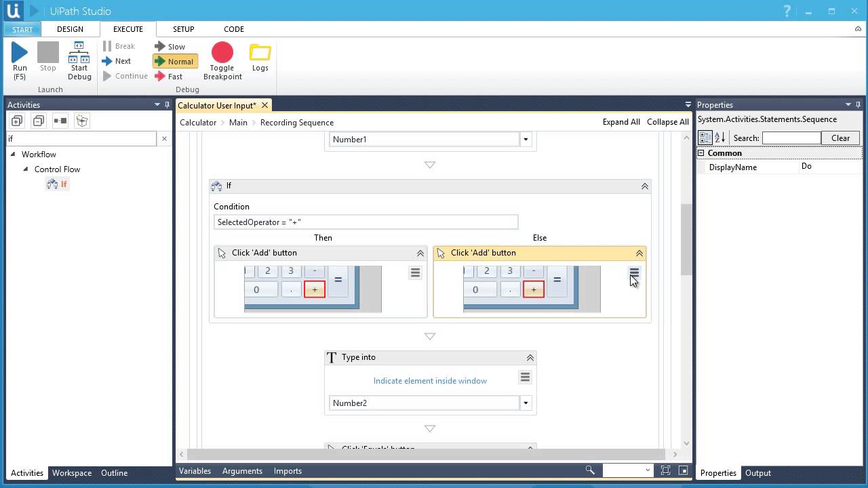Click Indicate element inside window link
The image size is (868, 488).
pos(430,381)
